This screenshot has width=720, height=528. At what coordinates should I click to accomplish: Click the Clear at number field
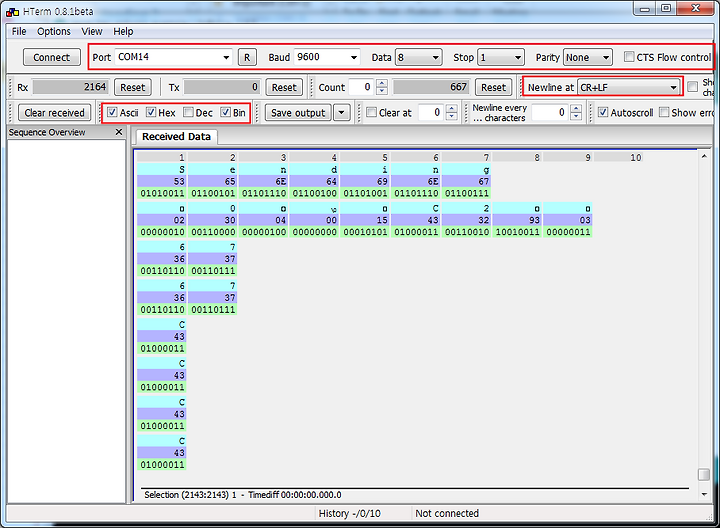(432, 112)
